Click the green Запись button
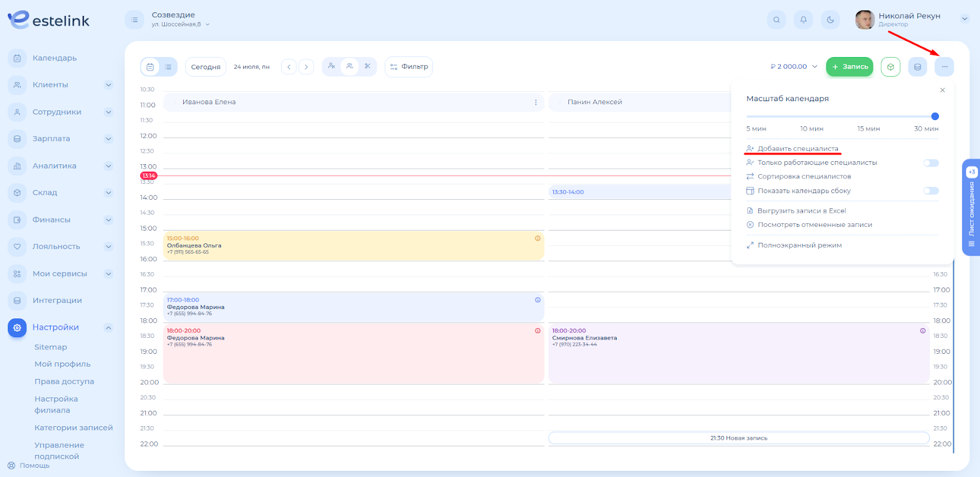This screenshot has width=980, height=477. [x=849, y=67]
